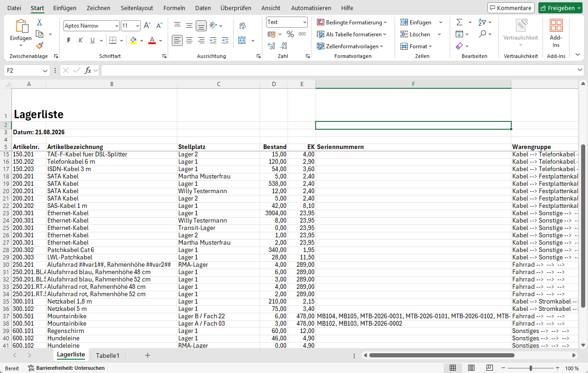This screenshot has width=588, height=373.
Task: Switch to the Überprüfen tab
Action: pyautogui.click(x=236, y=8)
